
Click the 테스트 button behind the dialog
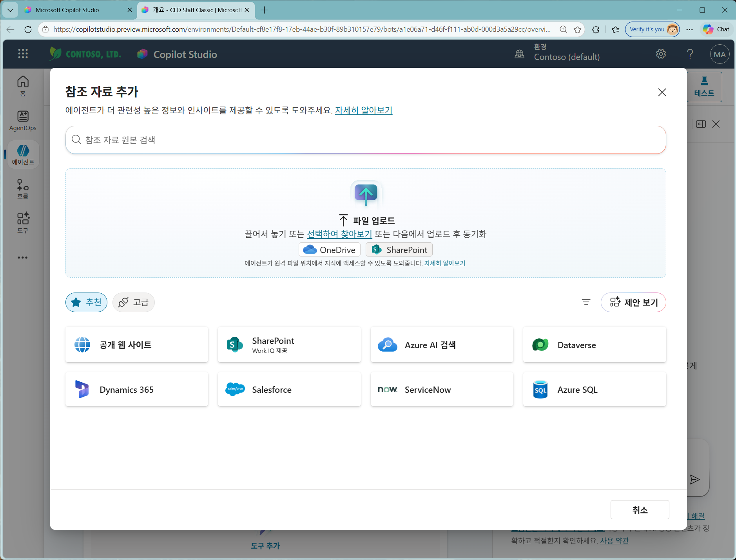click(704, 87)
